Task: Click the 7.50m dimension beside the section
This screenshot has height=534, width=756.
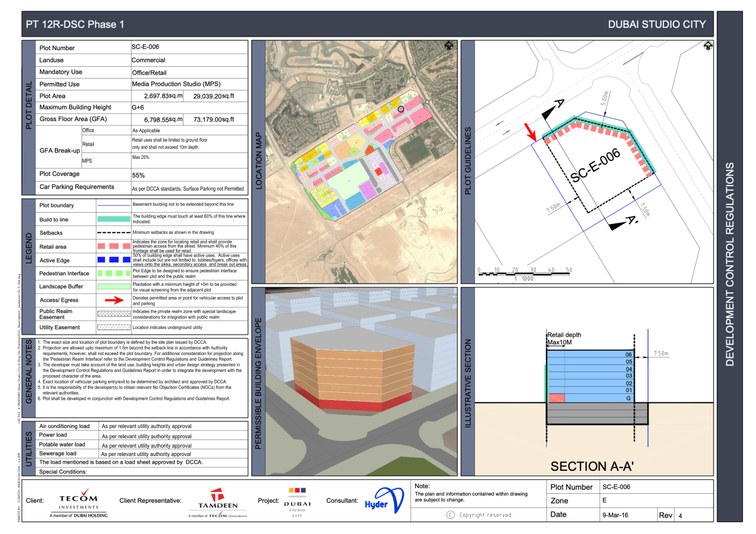Action: pyautogui.click(x=662, y=354)
